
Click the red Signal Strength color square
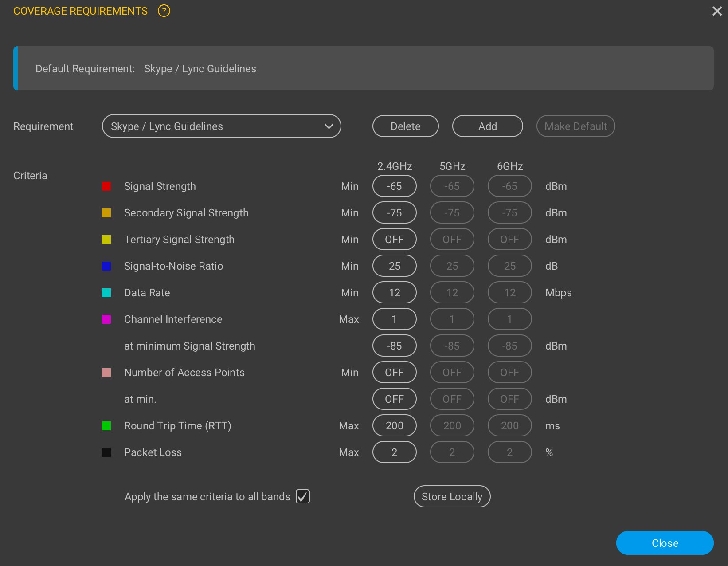click(106, 186)
